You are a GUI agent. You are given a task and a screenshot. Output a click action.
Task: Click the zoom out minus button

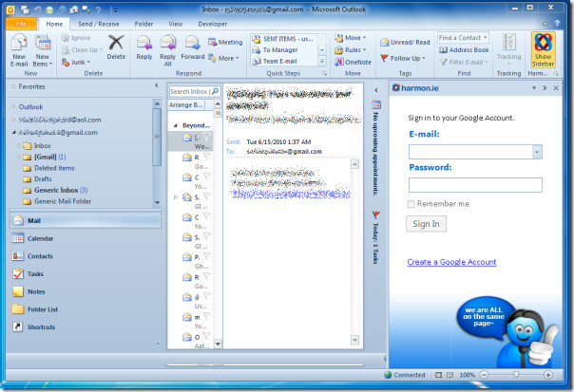coord(484,375)
